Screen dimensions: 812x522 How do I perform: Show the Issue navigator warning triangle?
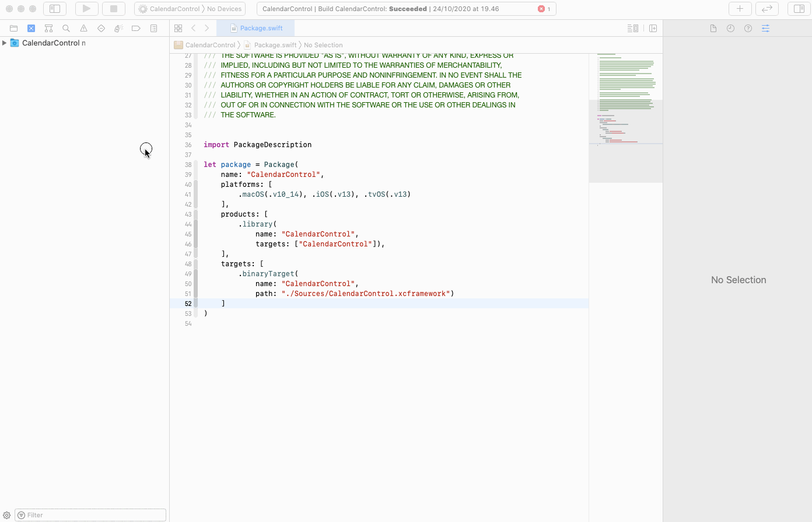coord(83,28)
